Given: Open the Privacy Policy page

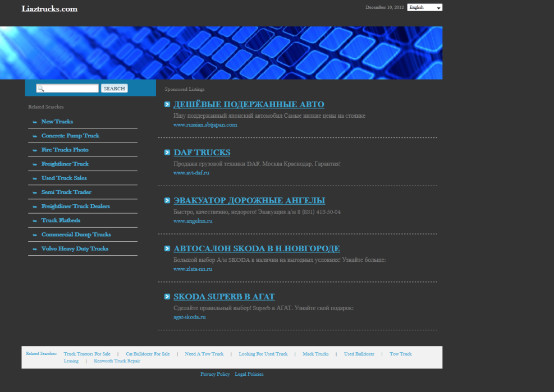Looking at the screenshot, I should click(215, 374).
